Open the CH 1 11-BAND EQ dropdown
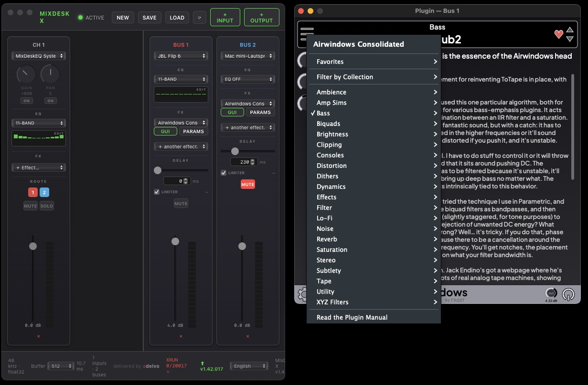 click(39, 123)
